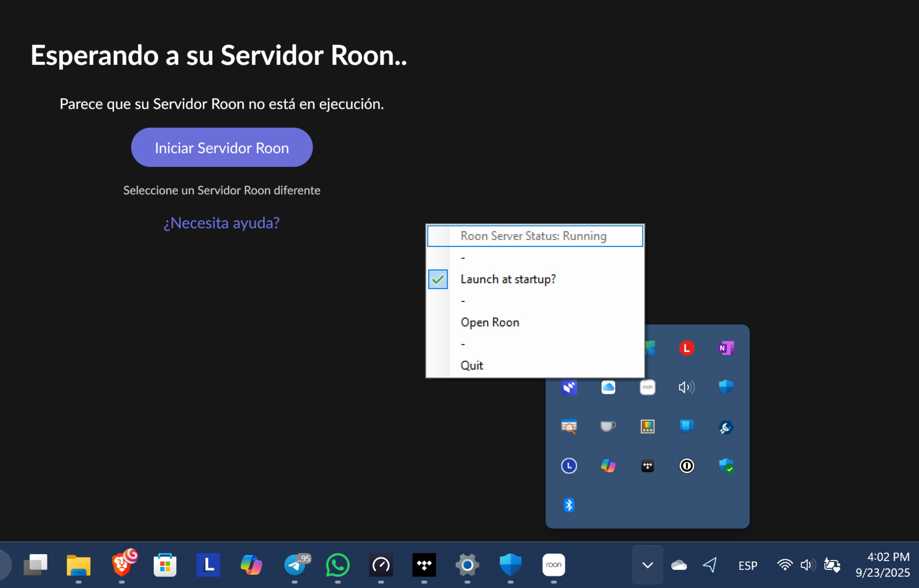Open the Brave browser from the taskbar
Viewport: 919px width, 588px height.
click(123, 565)
